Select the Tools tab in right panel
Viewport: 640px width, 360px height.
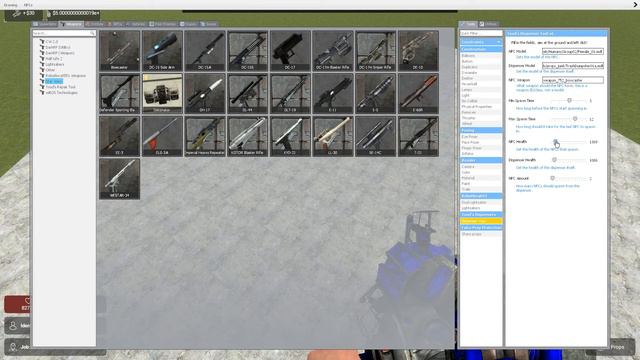468,24
